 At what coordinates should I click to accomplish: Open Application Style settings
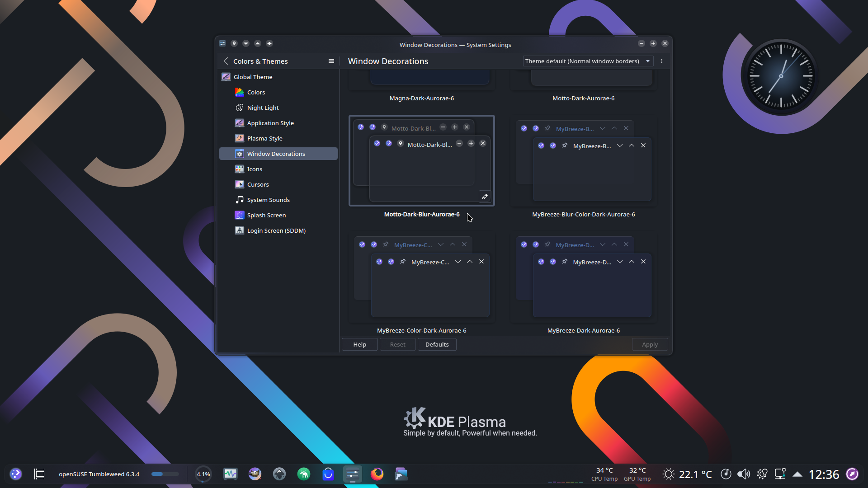pyautogui.click(x=278, y=123)
